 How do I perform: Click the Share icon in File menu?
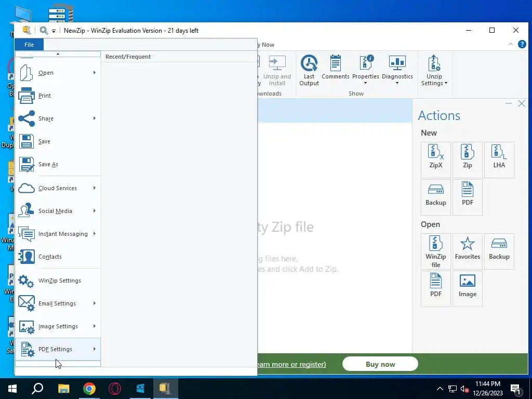coord(26,118)
